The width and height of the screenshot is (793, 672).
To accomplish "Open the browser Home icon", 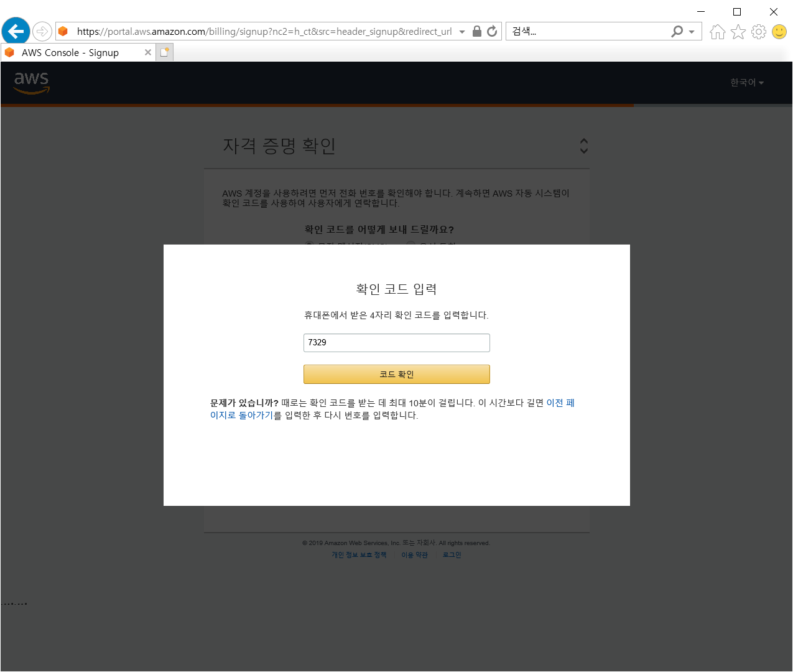I will click(718, 32).
